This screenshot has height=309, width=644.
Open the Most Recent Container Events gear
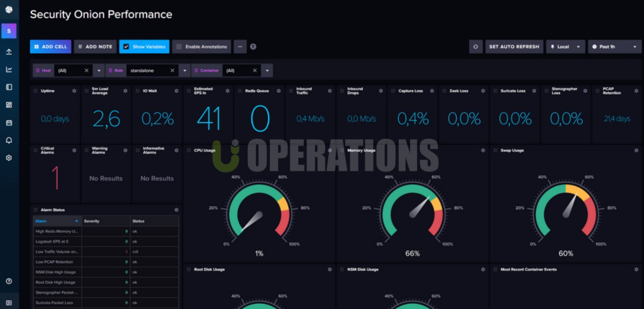pyautogui.click(x=636, y=269)
